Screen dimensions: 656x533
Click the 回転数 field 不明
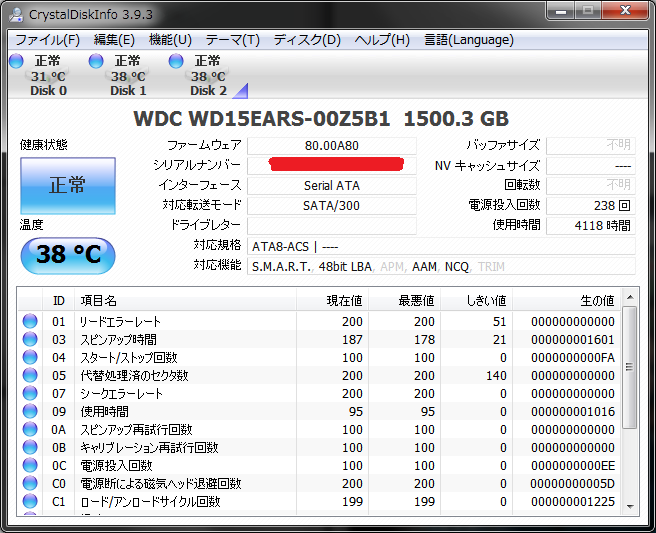point(591,185)
